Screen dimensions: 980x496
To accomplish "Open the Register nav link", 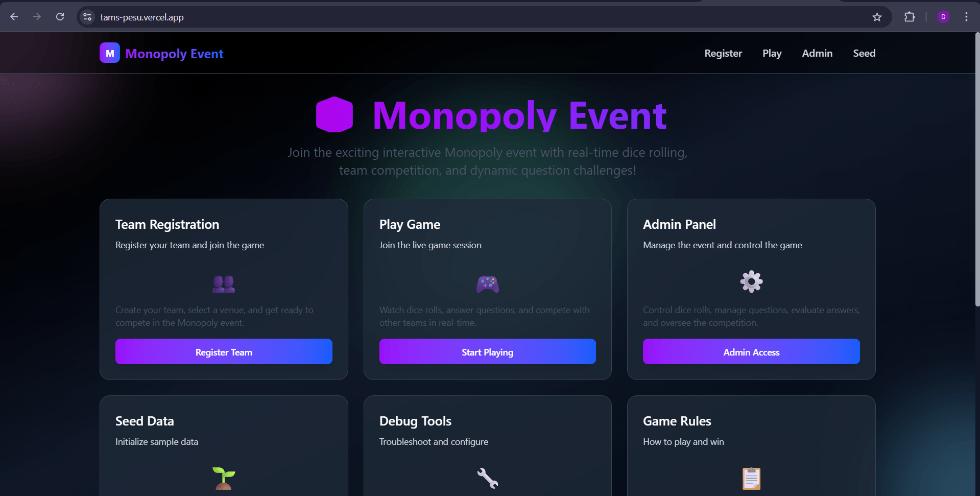I will tap(723, 53).
